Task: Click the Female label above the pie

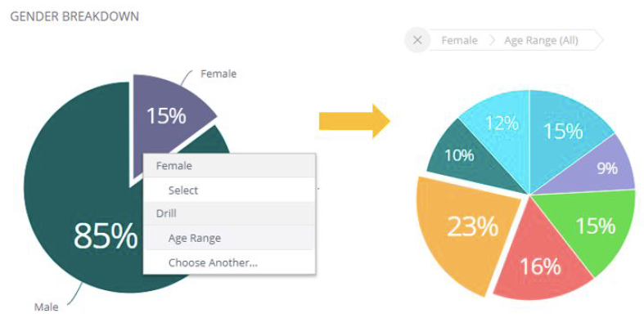Action: [218, 74]
